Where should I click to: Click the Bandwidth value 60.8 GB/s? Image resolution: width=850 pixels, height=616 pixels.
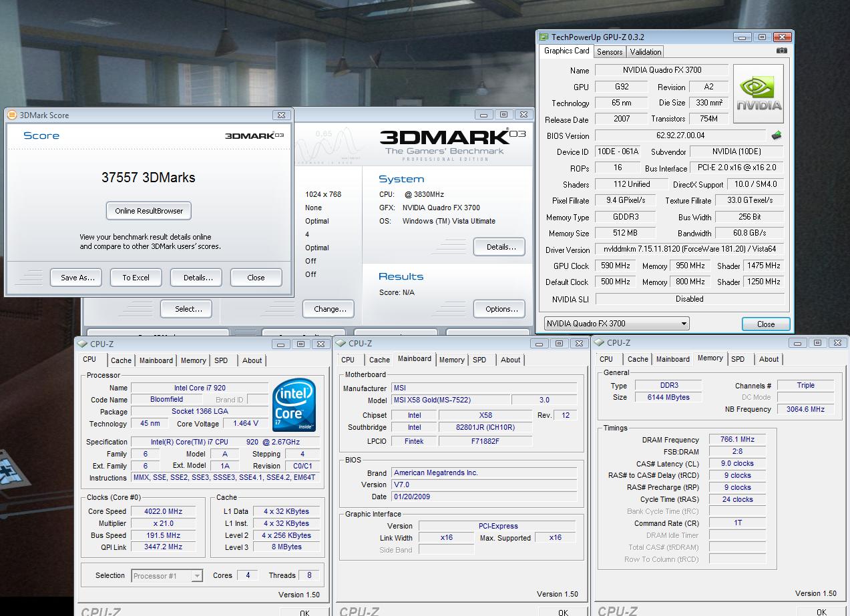tap(749, 233)
